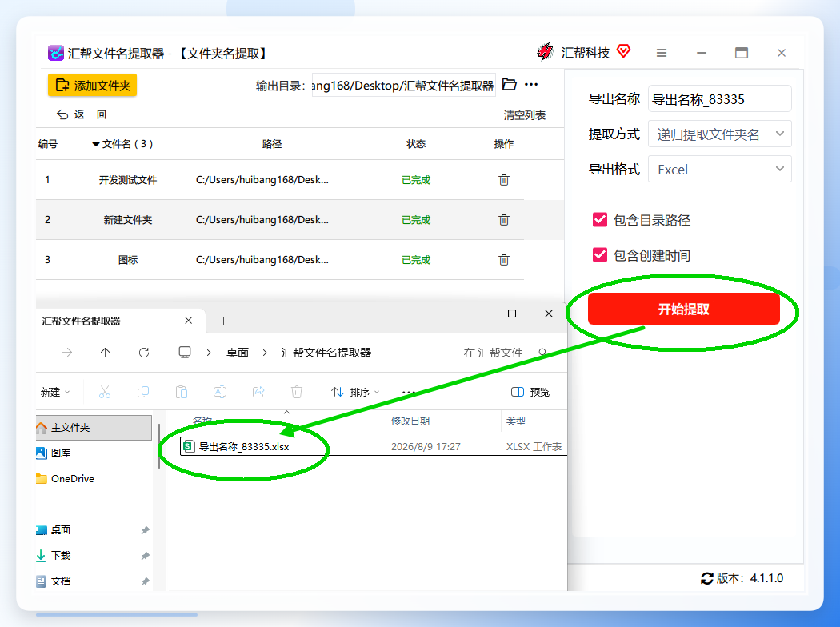840x627 pixels.
Task: Toggle the 包含创建时间 checkbox
Action: pos(600,255)
